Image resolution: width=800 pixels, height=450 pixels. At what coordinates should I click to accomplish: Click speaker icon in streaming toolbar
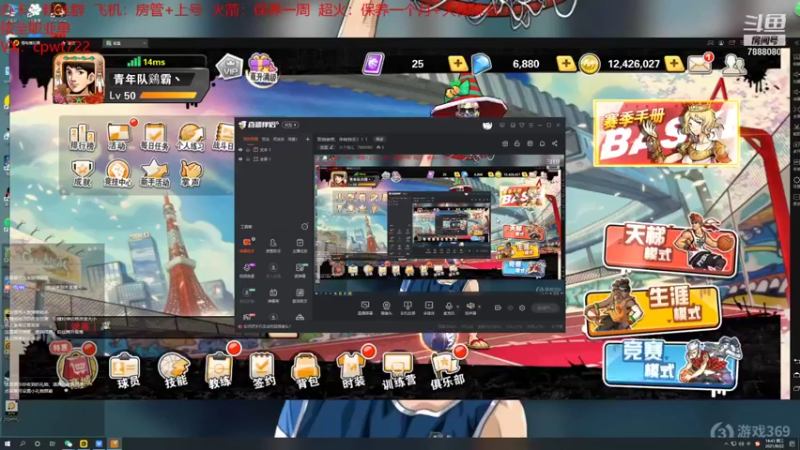coord(470,306)
